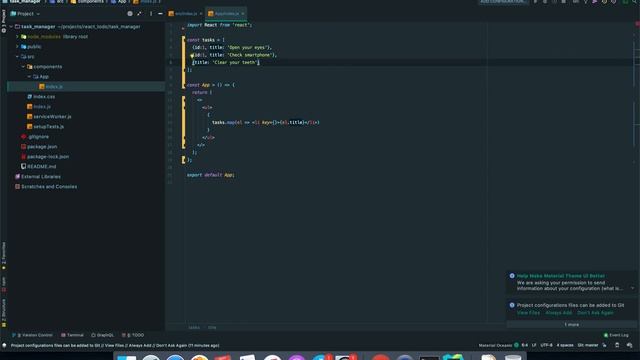The image size is (640, 360).
Task: Select index.js file under src
Action: pos(39,107)
